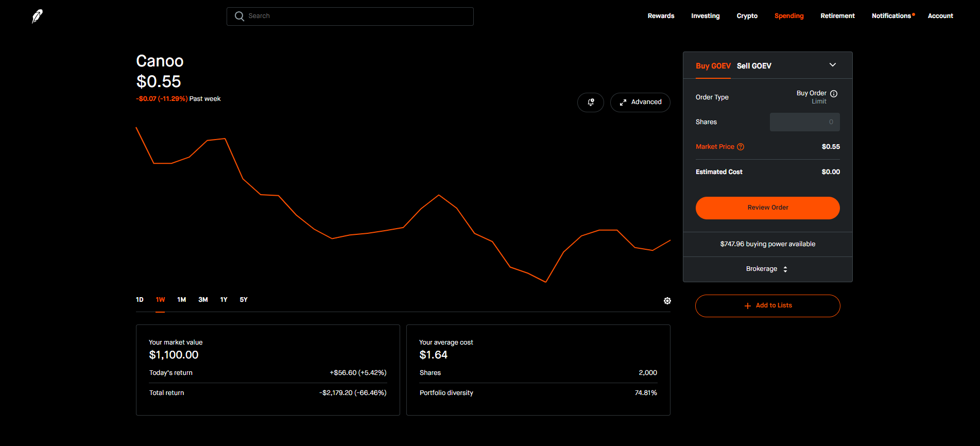Open chart settings gear icon
The width and height of the screenshot is (980, 446).
point(667,301)
